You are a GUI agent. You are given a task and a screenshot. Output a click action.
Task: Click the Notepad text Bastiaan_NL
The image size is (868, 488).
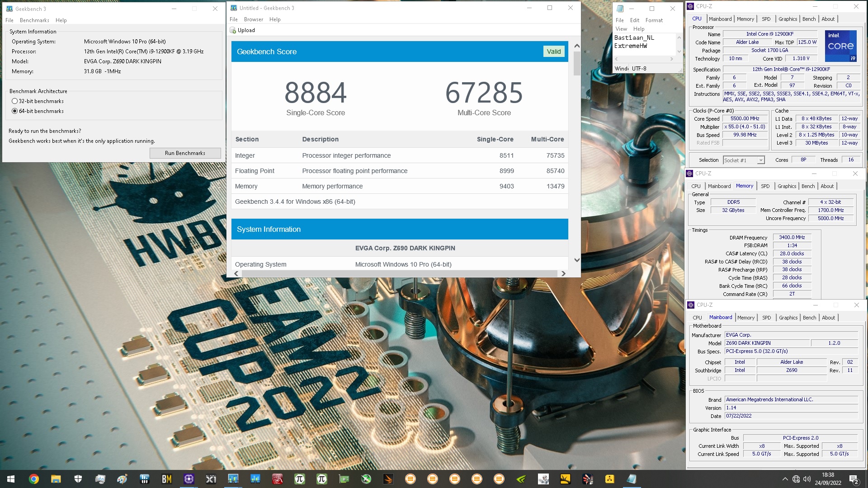click(x=634, y=38)
